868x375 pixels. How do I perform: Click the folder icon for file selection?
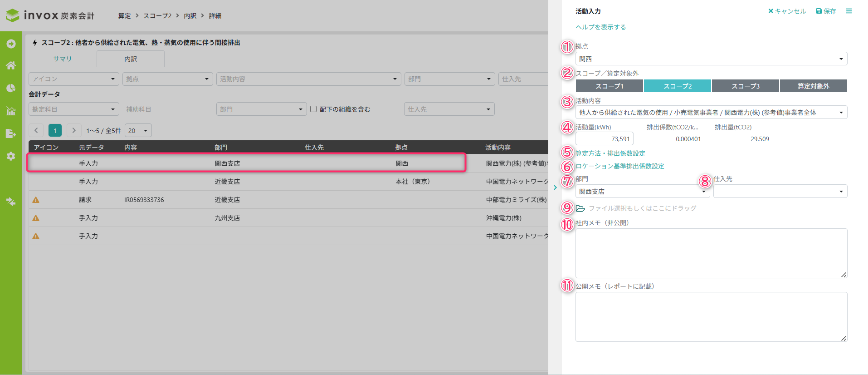pyautogui.click(x=580, y=208)
